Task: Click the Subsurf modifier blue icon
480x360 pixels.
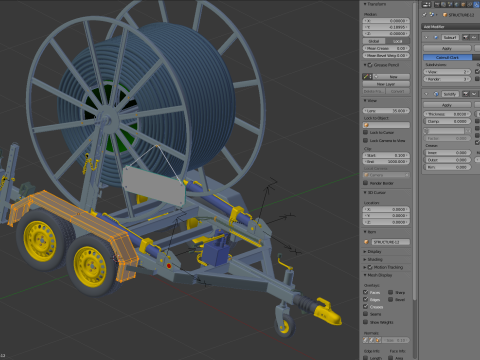Action: 436,37
